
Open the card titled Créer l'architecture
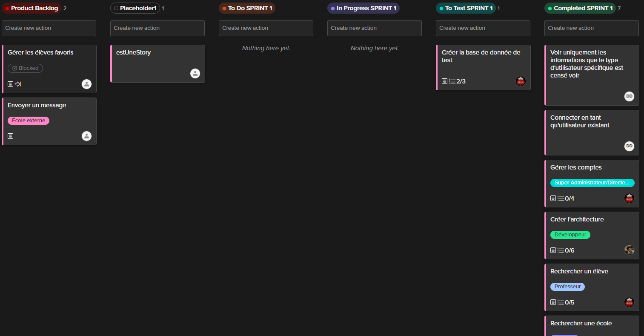coord(592,235)
